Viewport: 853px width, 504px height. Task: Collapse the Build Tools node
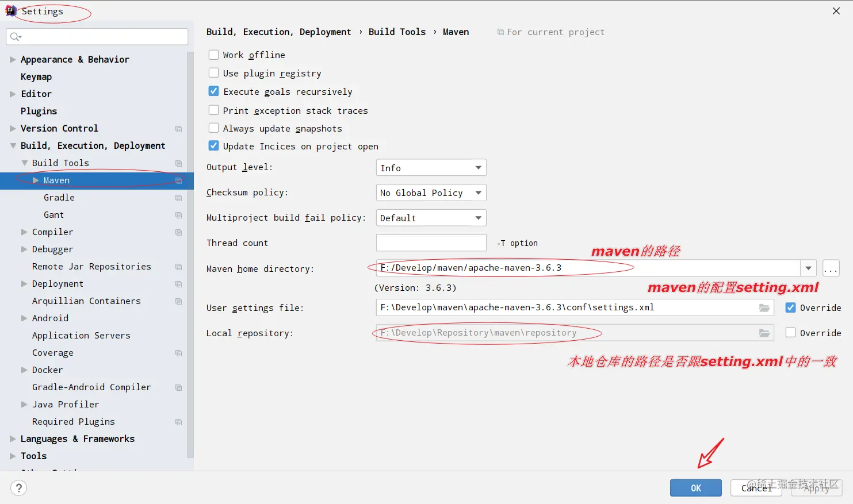point(24,163)
